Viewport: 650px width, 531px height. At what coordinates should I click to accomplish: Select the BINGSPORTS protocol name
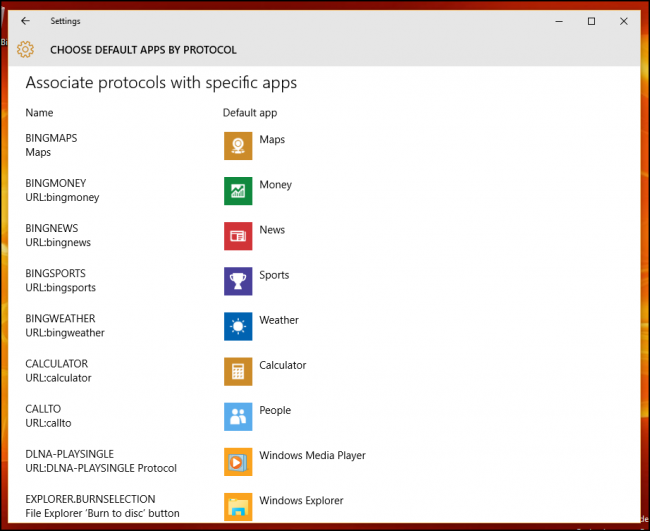pos(55,274)
